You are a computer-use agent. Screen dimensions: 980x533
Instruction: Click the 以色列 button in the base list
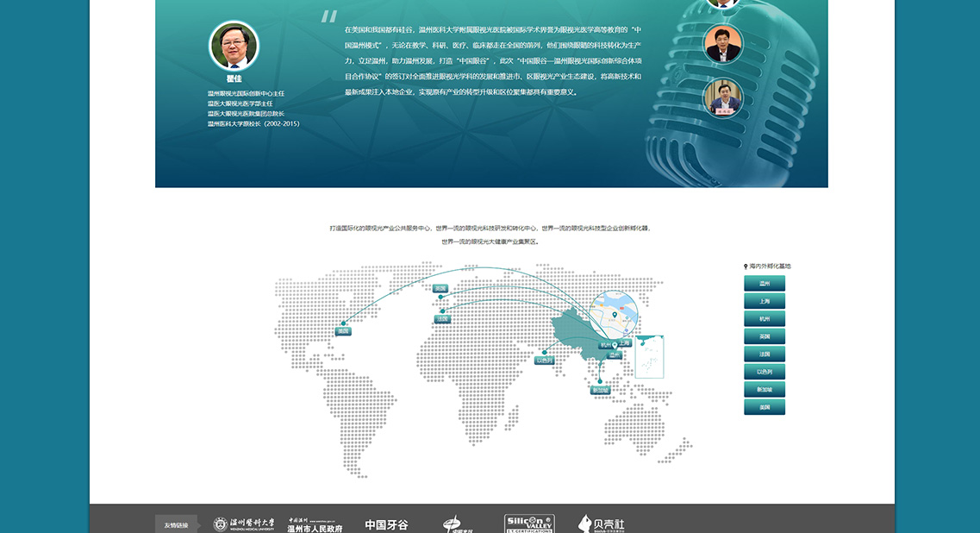765,372
